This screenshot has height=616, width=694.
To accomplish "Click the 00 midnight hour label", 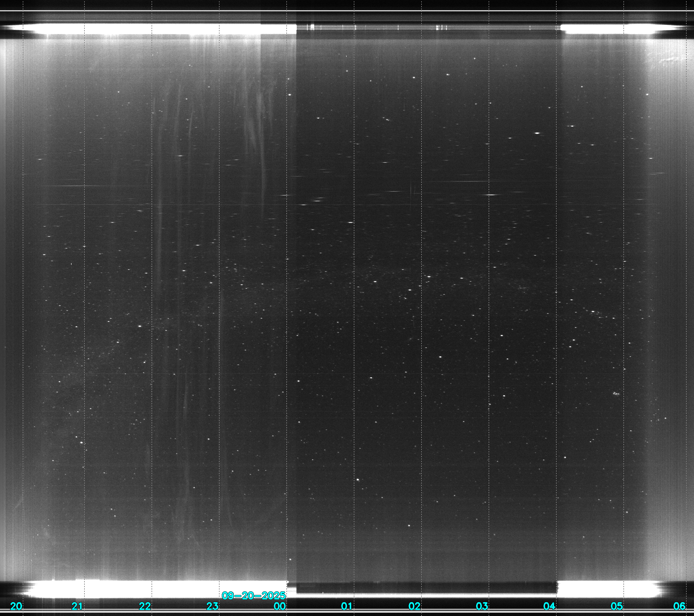I will coord(280,606).
